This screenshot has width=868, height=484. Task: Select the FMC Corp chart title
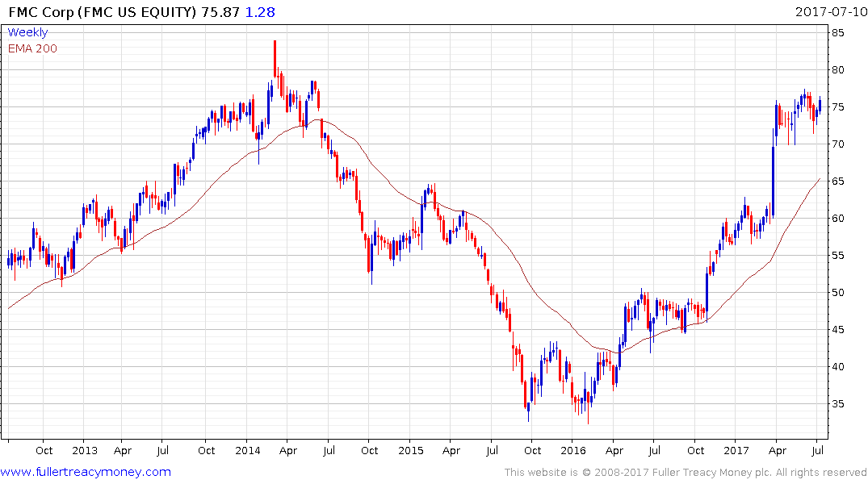tap(103, 12)
